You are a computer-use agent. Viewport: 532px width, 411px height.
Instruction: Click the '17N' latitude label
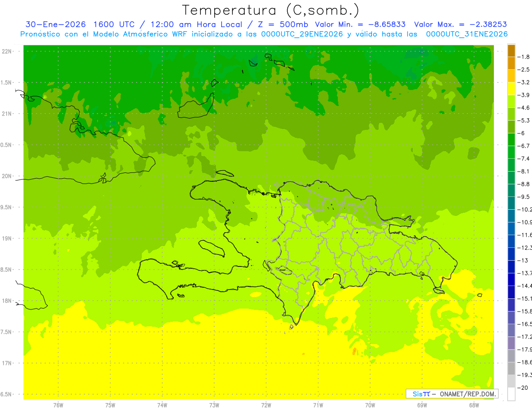pyautogui.click(x=7, y=363)
